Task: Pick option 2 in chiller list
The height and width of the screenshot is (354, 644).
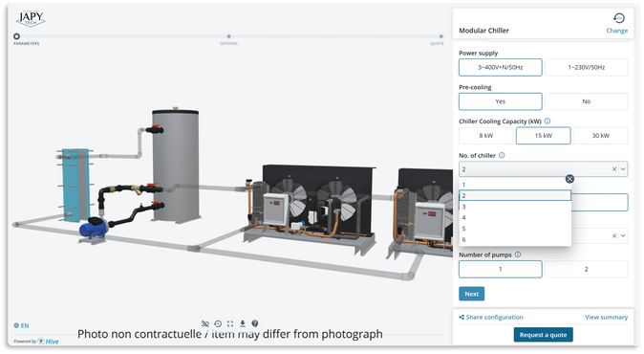Action: click(515, 196)
